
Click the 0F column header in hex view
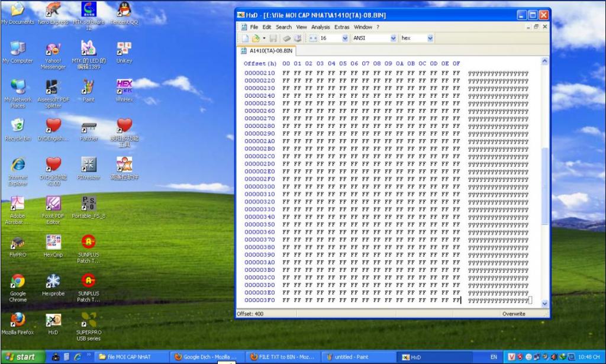tap(456, 63)
